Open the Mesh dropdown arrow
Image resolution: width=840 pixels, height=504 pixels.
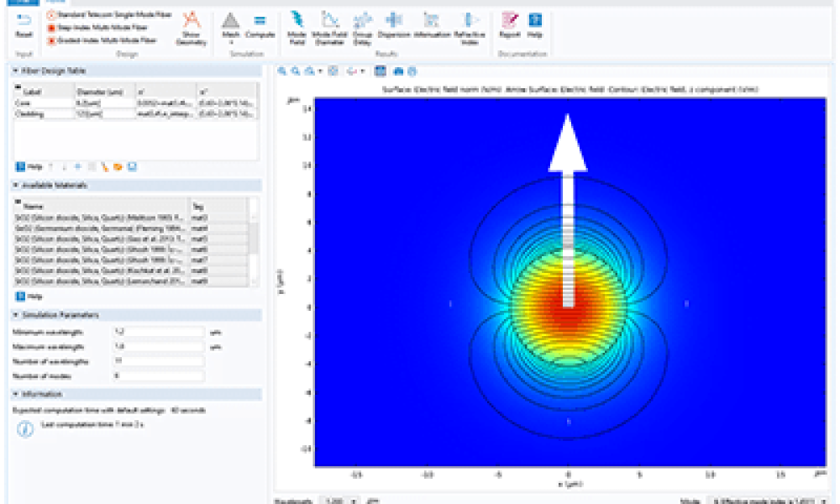coord(231,43)
